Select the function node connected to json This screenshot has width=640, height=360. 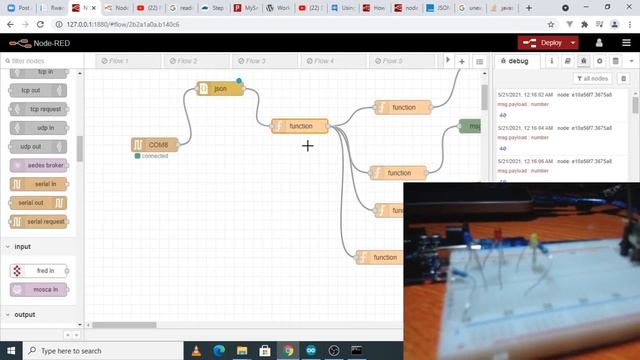coord(300,126)
